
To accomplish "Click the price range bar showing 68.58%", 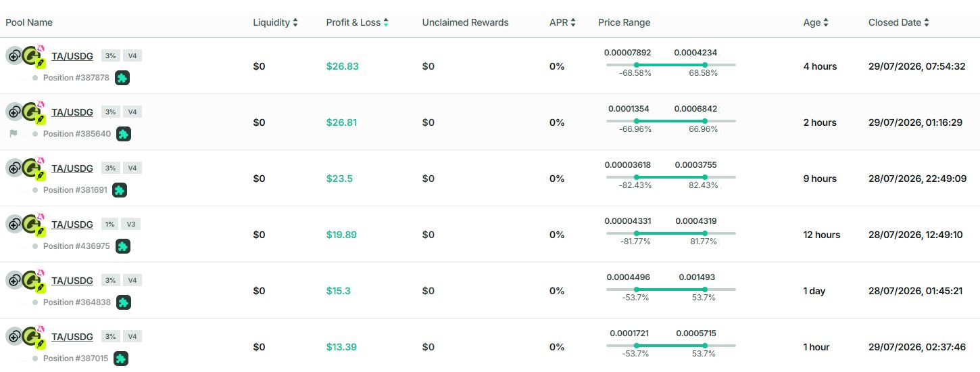I will [670, 64].
